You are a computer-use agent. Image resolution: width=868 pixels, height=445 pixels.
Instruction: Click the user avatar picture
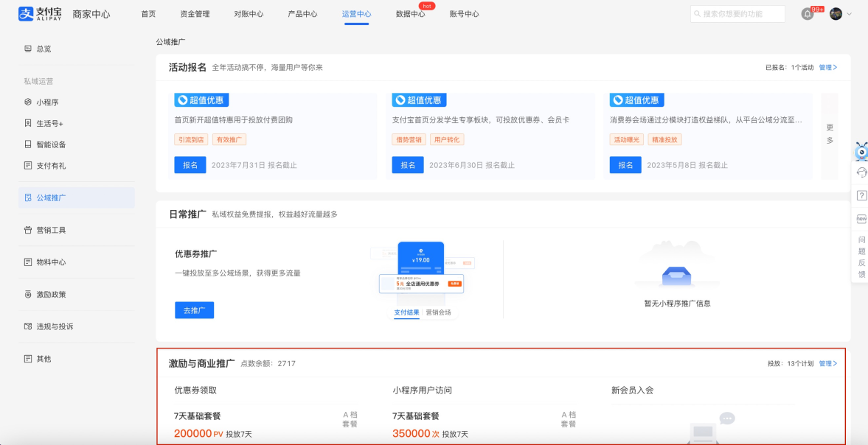(x=836, y=15)
